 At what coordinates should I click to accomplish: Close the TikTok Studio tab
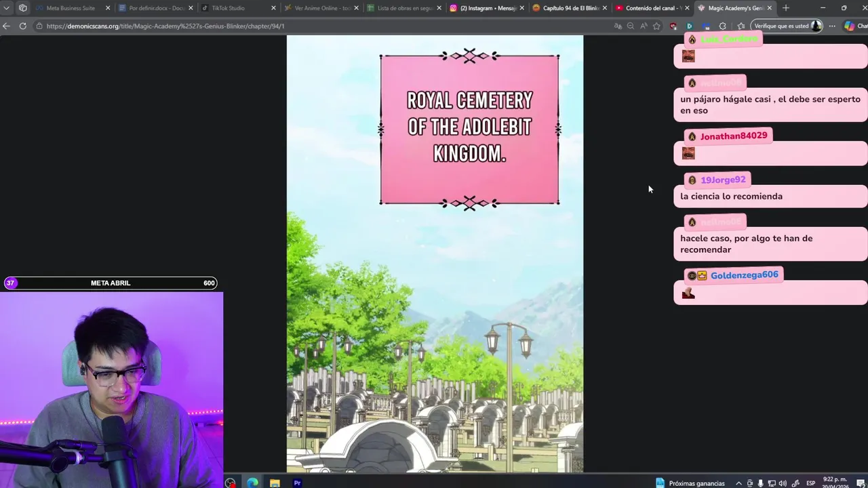click(x=273, y=8)
